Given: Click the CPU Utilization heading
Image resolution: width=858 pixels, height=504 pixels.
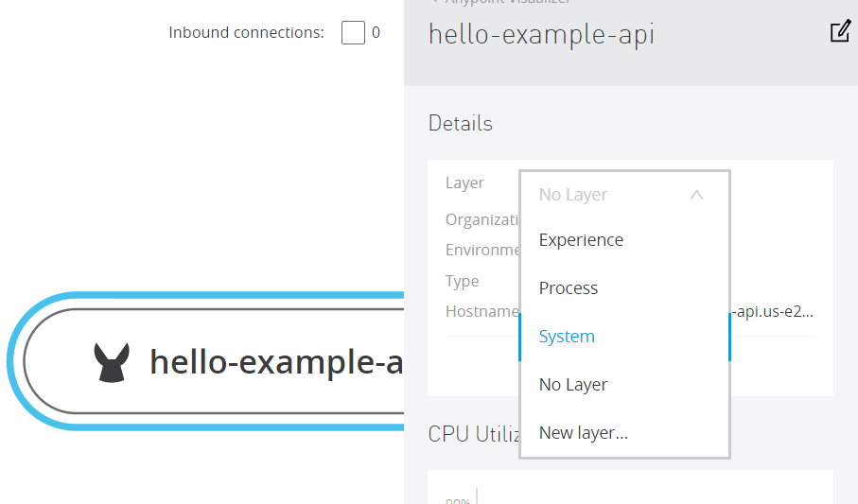Looking at the screenshot, I should (474, 434).
